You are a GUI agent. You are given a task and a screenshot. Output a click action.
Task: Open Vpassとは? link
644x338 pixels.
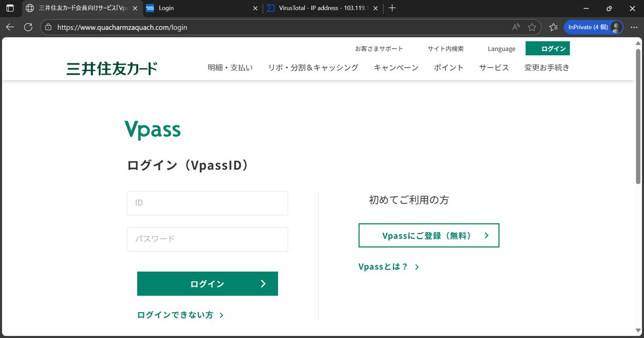[389, 267]
